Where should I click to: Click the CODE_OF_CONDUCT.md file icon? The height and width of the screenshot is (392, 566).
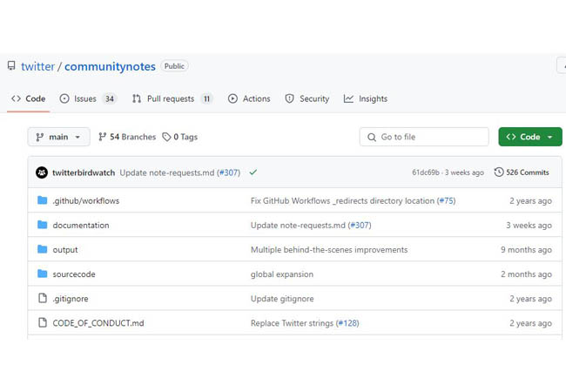coord(42,322)
